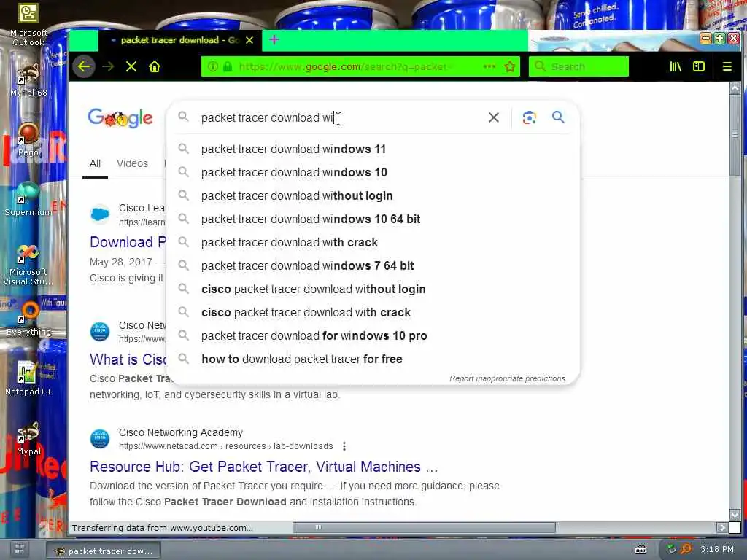The image size is (747, 560).
Task: Search by image with Google Lens
Action: coord(530,117)
